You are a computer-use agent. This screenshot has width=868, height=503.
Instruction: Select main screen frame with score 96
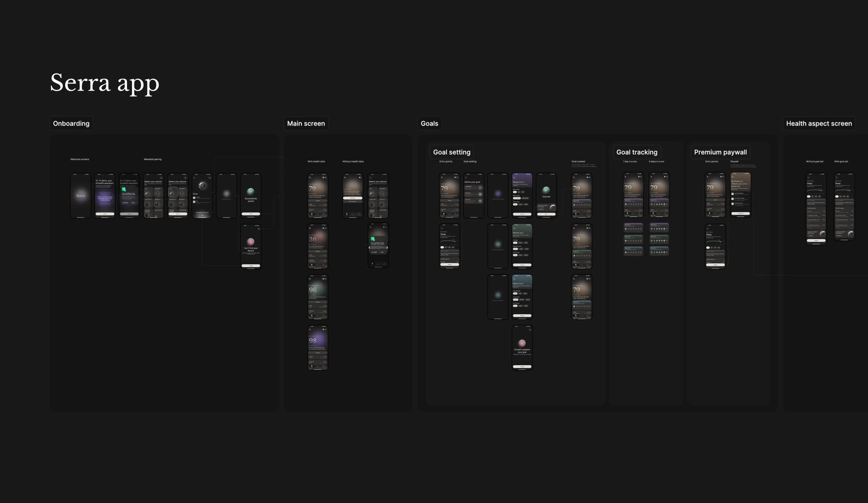(317, 297)
